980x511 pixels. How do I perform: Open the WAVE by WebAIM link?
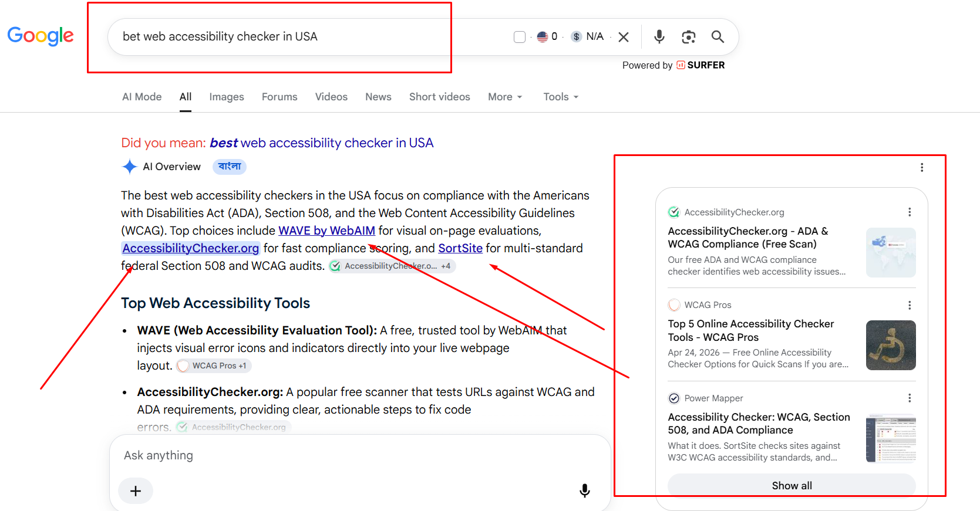326,231
